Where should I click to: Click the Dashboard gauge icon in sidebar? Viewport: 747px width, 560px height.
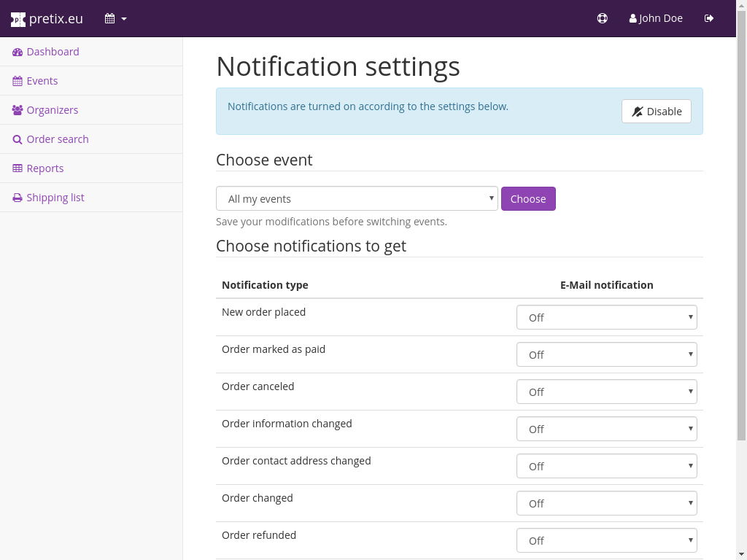pos(18,52)
